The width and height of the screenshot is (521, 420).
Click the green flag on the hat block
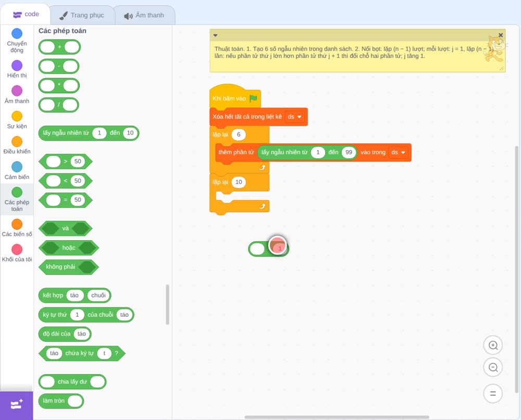click(254, 98)
